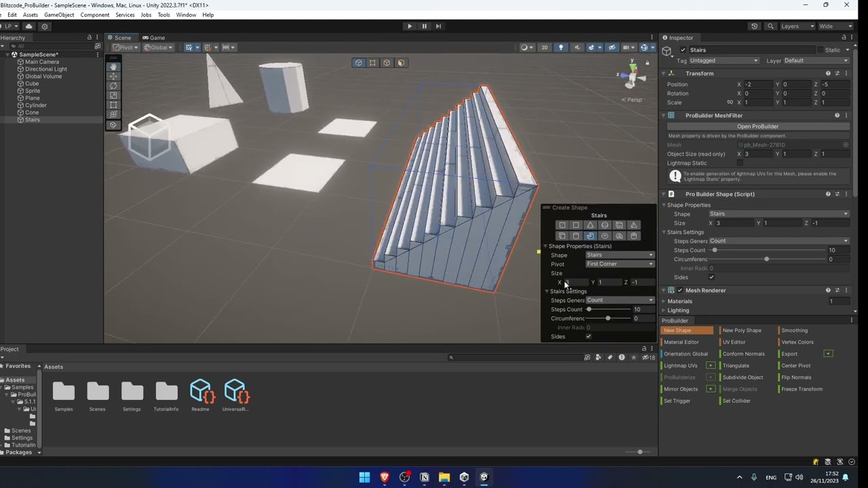
Task: Choose the Torus shape icon
Action: (x=605, y=236)
